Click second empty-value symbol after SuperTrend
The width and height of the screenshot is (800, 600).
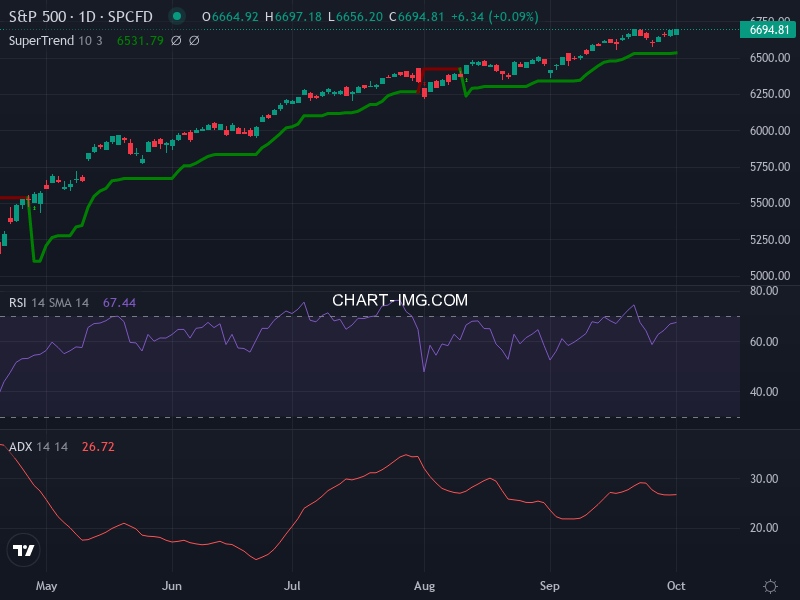tap(194, 41)
